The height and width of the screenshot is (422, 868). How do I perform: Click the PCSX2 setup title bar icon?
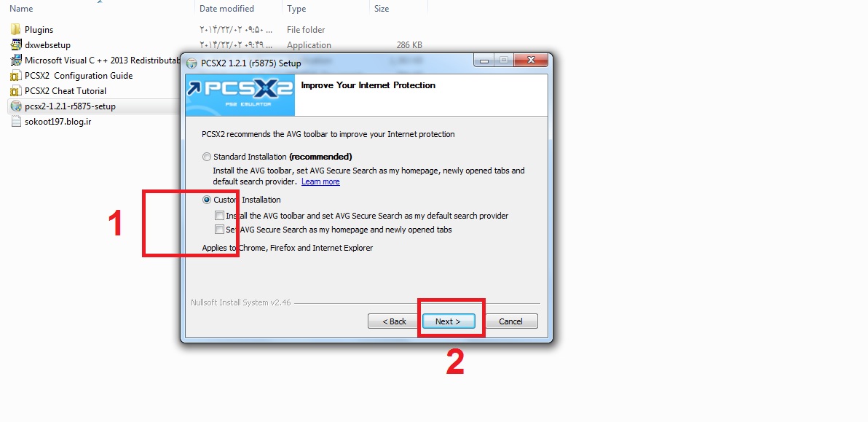point(192,63)
